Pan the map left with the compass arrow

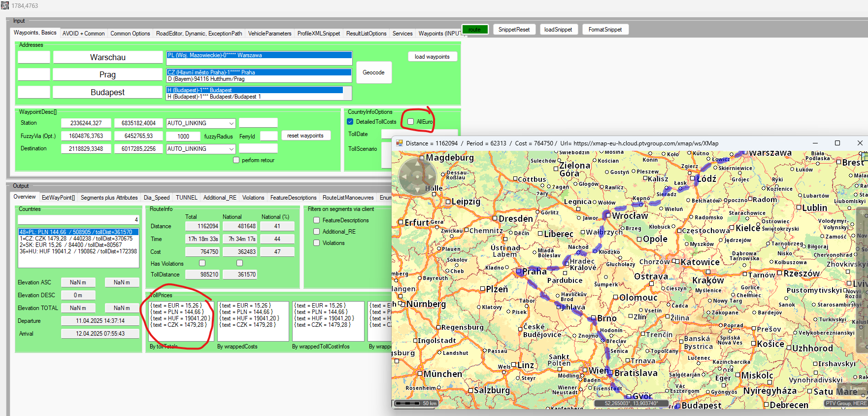coord(404,176)
